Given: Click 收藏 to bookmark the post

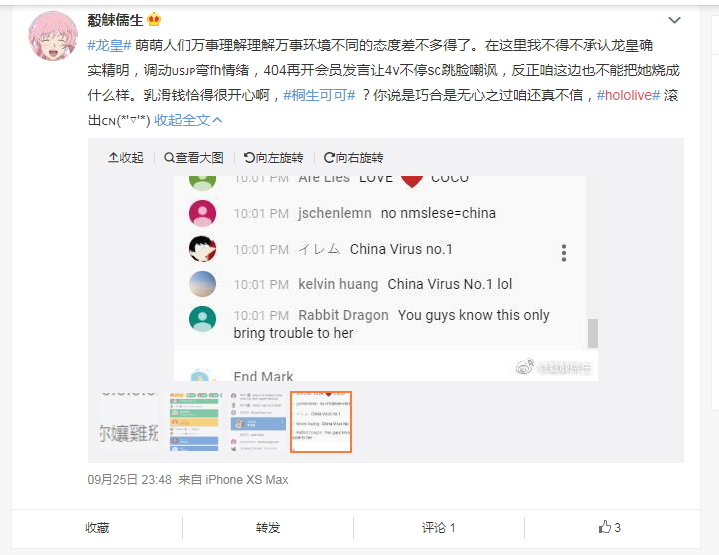Looking at the screenshot, I should tap(97, 528).
